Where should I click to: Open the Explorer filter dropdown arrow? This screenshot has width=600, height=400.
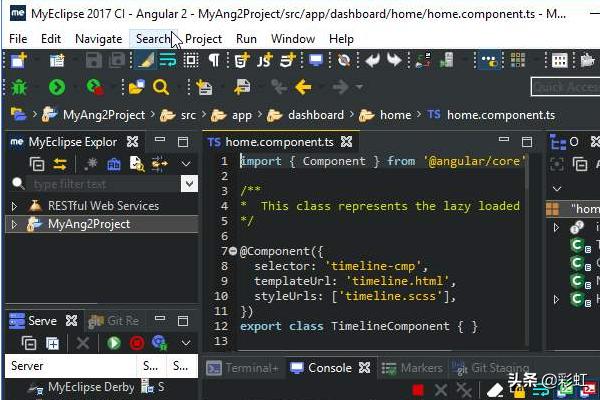click(188, 184)
